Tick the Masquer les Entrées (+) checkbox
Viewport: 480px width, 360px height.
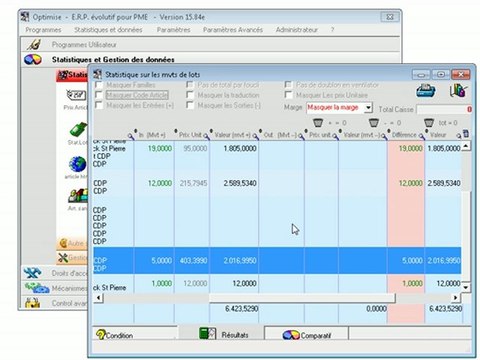pos(99,105)
